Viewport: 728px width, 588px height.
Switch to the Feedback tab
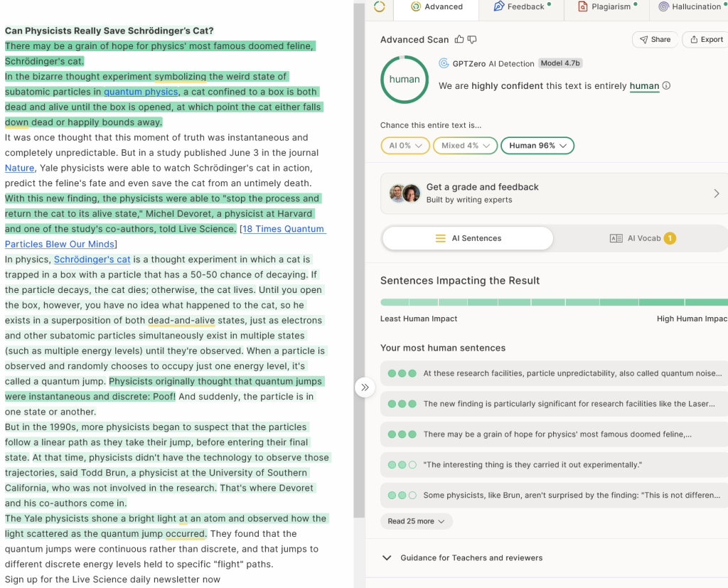tap(521, 6)
